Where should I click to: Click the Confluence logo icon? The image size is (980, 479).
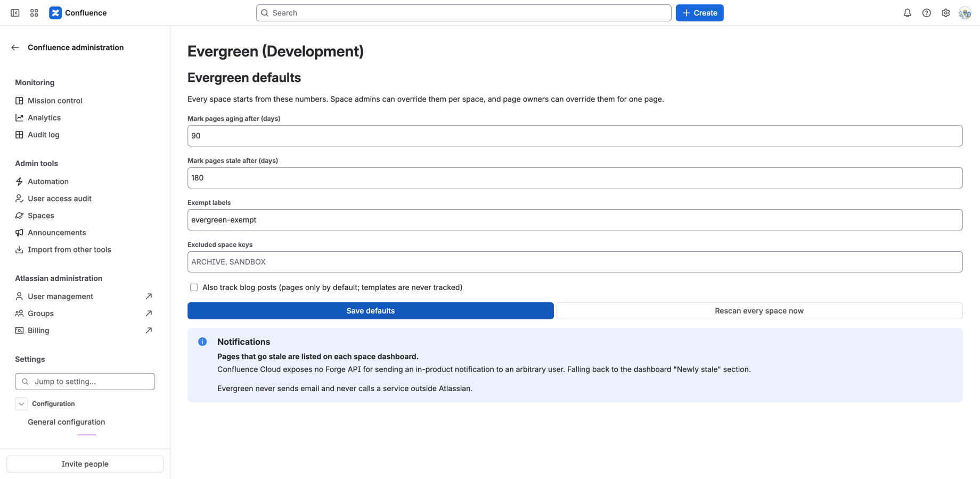pos(55,13)
